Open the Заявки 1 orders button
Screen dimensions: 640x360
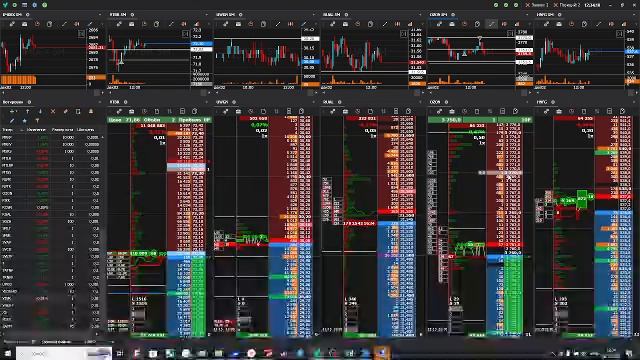click(537, 5)
